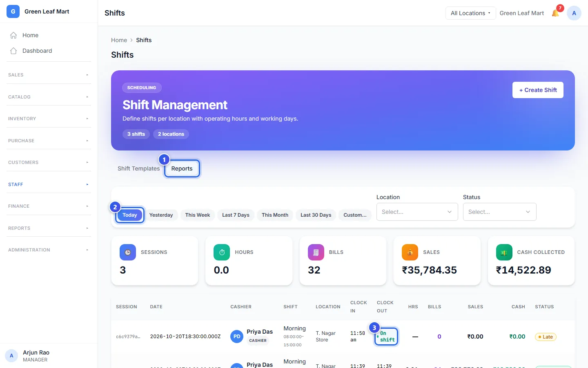Click the Green Leaf Mart G logo icon
Viewport: 588px width, 368px height.
pyautogui.click(x=13, y=11)
